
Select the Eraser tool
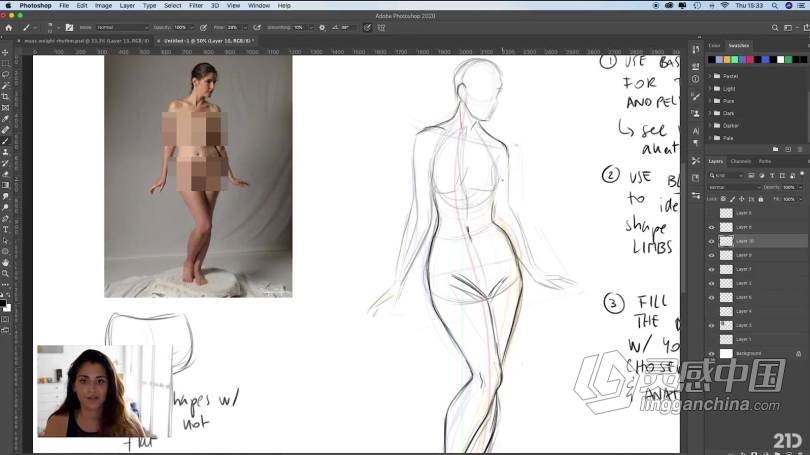5,174
